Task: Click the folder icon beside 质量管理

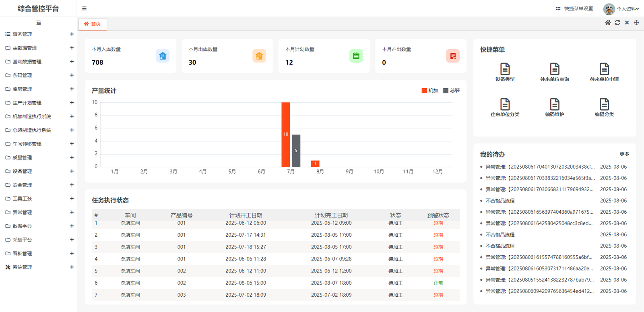Action: (x=8, y=157)
